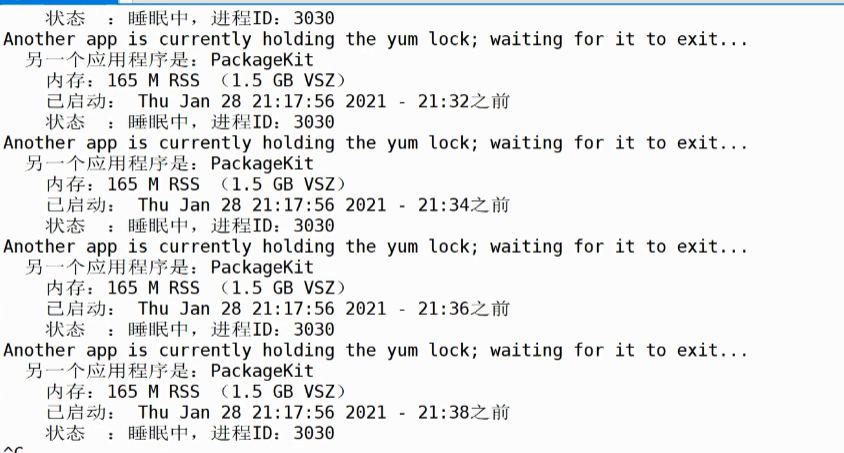
Task: Click the fourth 内存 165 M RSS line
Action: 196,392
